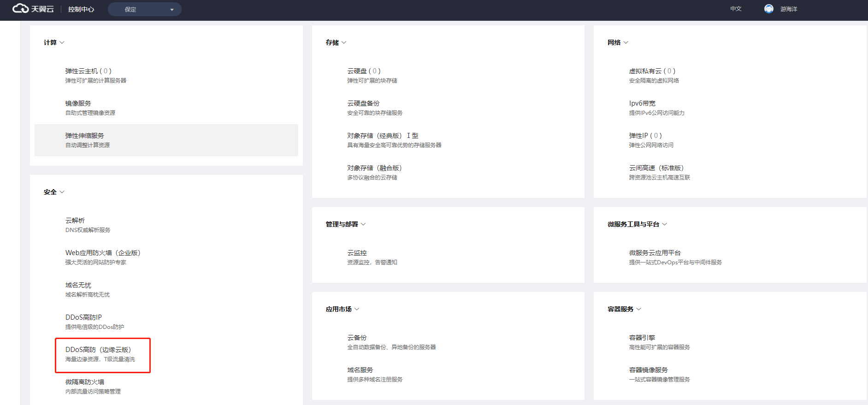Viewport: 868px width, 405px height.
Task: Collapse the 存储 section chevron
Action: [344, 42]
